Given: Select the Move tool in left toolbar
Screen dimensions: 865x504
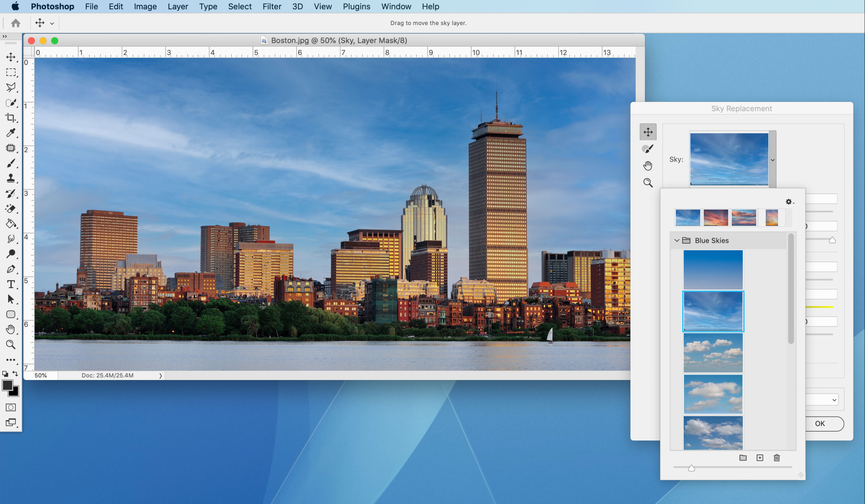Looking at the screenshot, I should [10, 57].
